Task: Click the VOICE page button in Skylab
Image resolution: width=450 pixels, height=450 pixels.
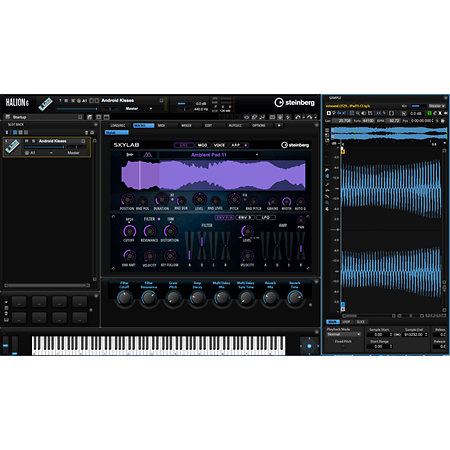Action: (219, 145)
